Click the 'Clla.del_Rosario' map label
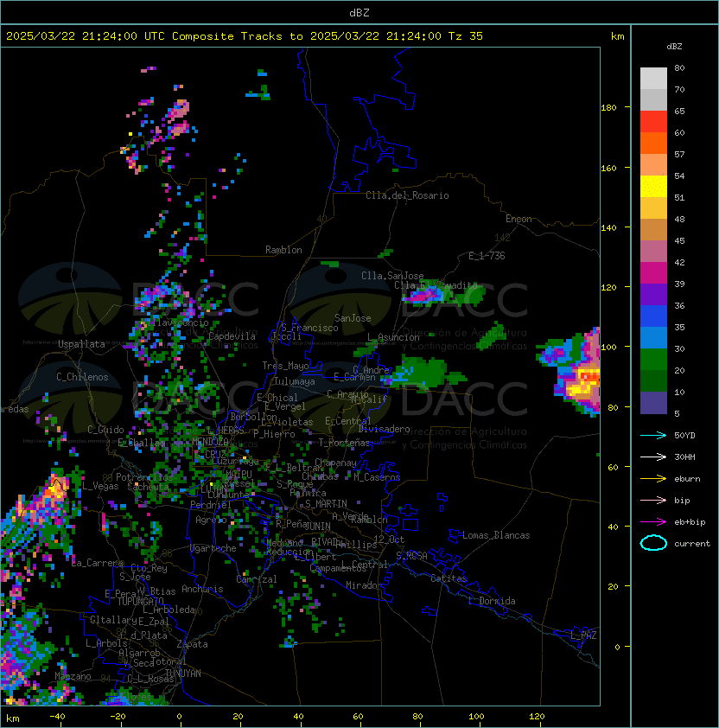Viewport: 719px width, 728px height. 407,195
